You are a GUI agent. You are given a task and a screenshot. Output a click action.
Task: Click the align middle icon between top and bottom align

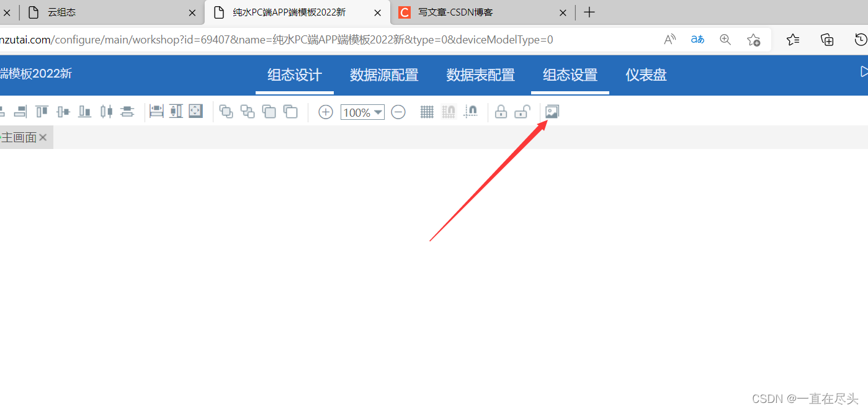63,112
